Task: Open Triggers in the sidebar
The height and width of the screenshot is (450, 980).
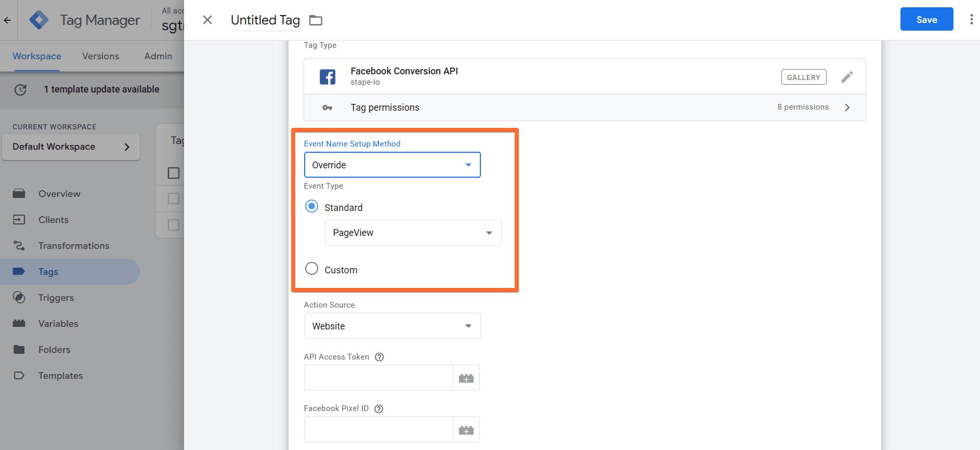Action: [x=56, y=298]
